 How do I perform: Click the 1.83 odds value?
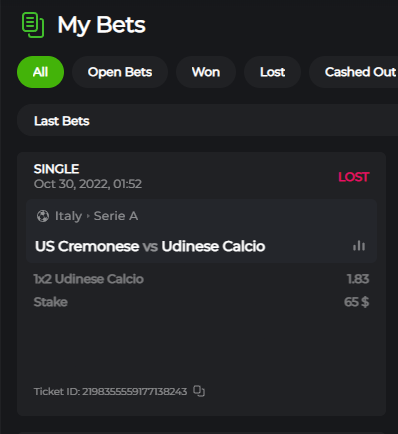click(x=358, y=279)
